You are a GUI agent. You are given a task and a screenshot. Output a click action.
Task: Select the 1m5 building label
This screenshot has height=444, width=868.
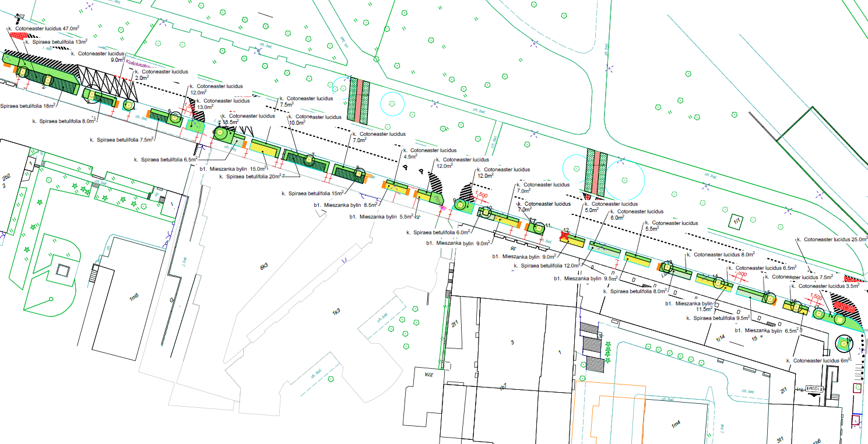pos(134,297)
